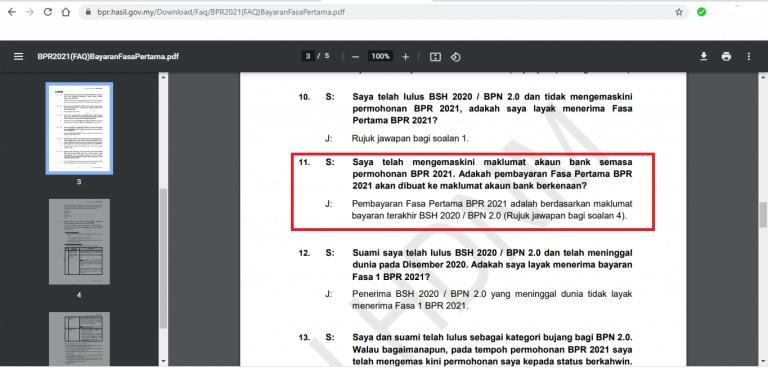This screenshot has width=768, height=369.
Task: Click the question number '12.'
Action: pos(304,253)
